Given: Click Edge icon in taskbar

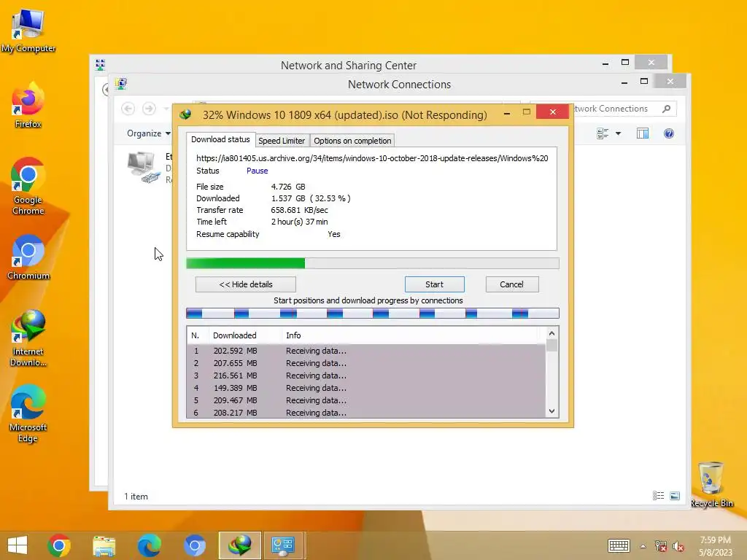Looking at the screenshot, I should (x=149, y=545).
